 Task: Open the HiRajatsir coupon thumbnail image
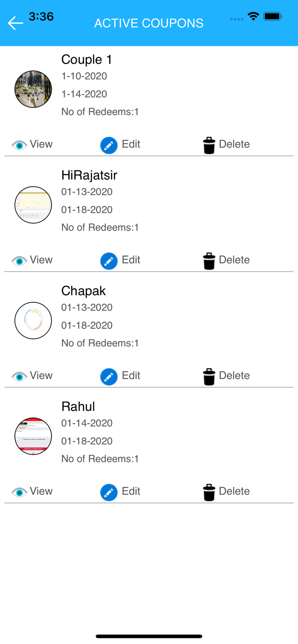pyautogui.click(x=33, y=205)
